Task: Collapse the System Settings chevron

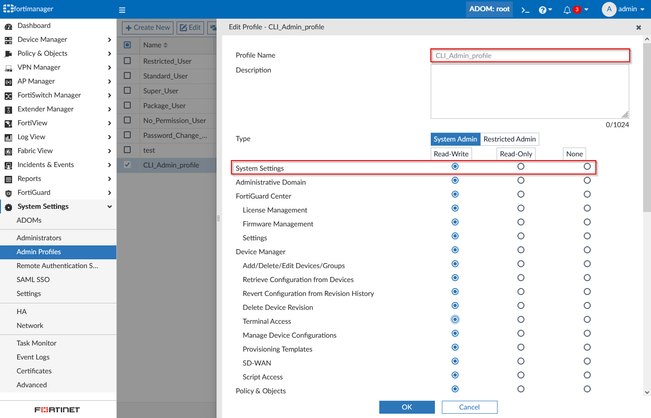Action: (x=109, y=207)
